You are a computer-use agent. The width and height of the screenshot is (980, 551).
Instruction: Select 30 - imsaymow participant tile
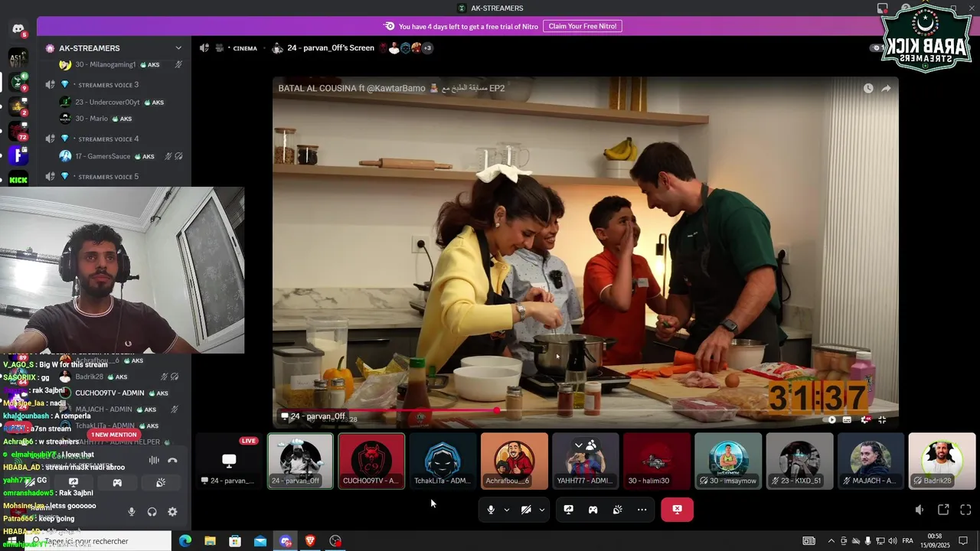click(x=727, y=461)
